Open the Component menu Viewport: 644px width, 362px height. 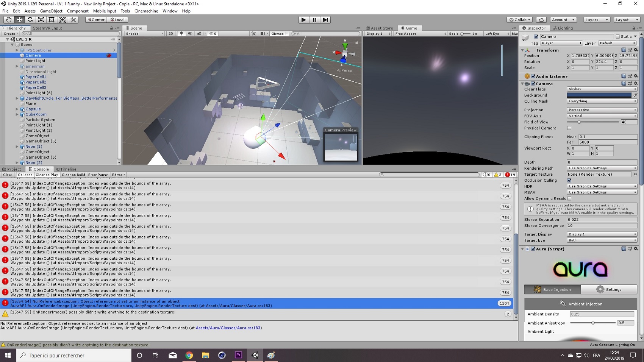78,11
